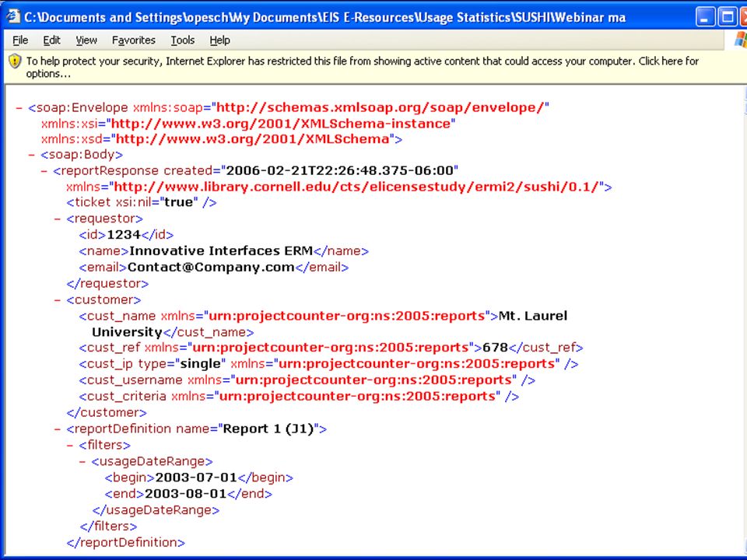Image resolution: width=747 pixels, height=560 pixels.
Task: Click the begin date 2003-07-01
Action: [x=196, y=478]
